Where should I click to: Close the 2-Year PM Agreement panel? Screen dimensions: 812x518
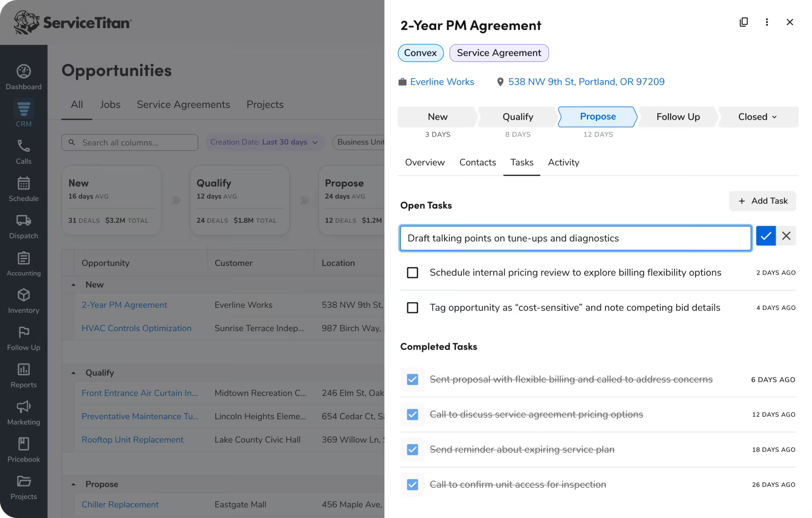[x=790, y=22]
